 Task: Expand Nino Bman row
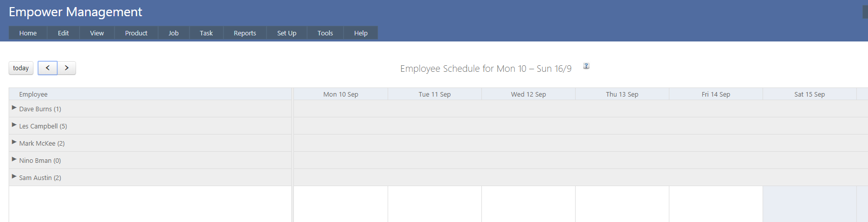point(14,159)
